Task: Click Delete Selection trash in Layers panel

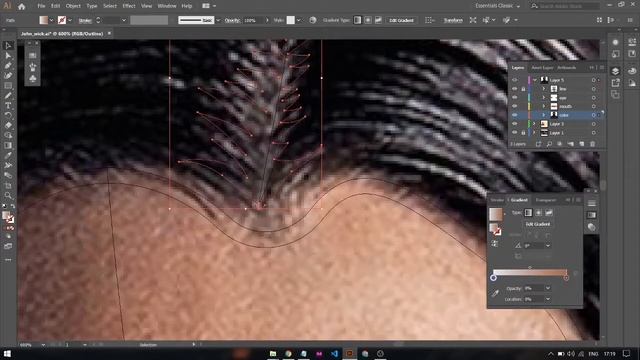Action: [592, 144]
